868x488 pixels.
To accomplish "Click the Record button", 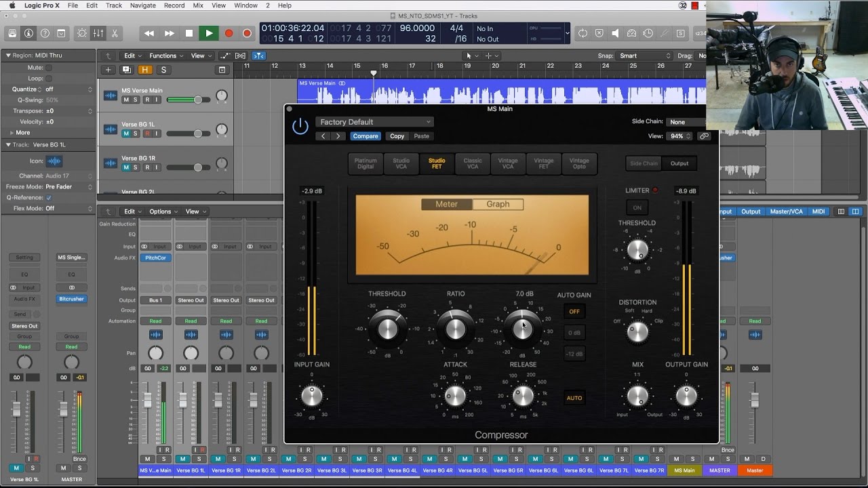I will pos(229,33).
